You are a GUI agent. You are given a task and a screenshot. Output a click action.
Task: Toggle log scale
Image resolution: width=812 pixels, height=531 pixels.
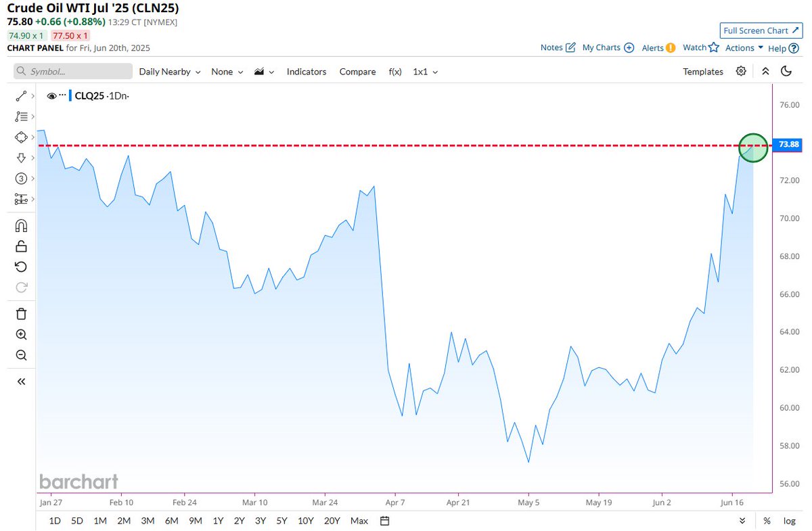tap(789, 521)
